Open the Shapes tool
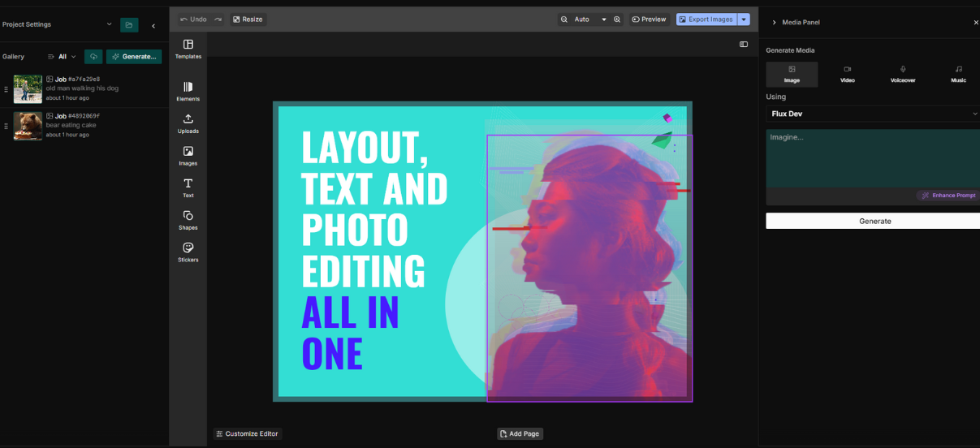The image size is (980, 448). tap(188, 220)
